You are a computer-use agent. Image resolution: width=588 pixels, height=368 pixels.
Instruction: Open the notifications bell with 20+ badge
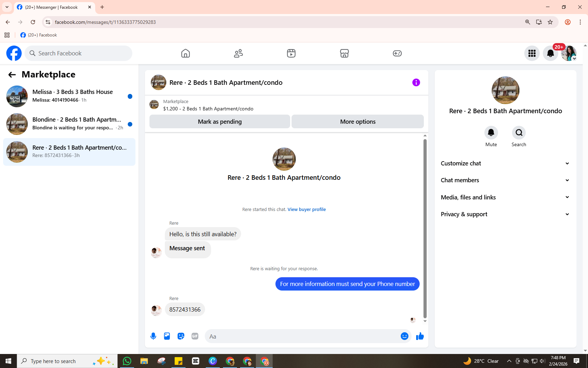tap(551, 53)
